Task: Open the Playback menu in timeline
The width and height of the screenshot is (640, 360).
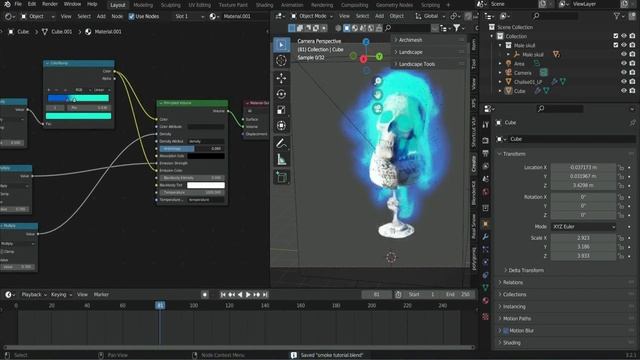Action: (33, 295)
